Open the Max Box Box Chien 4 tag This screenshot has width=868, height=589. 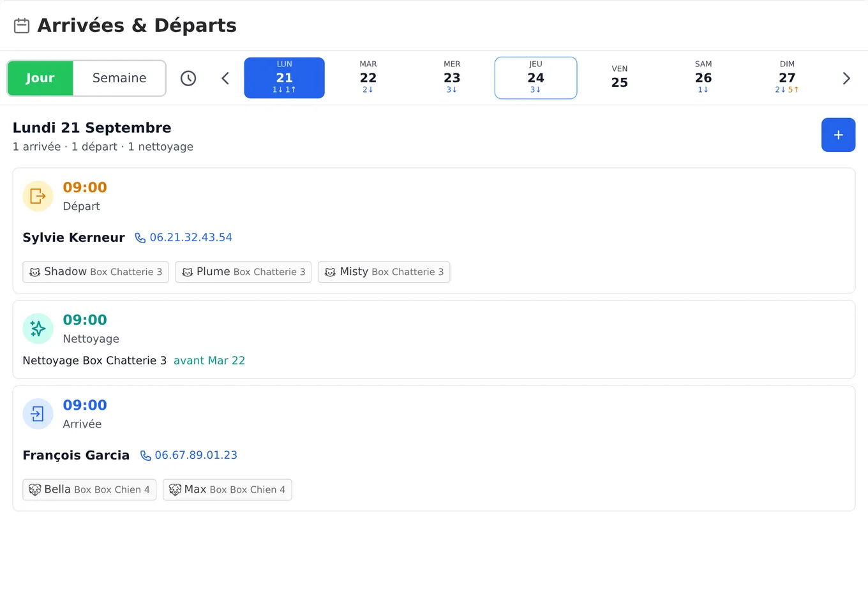(227, 489)
